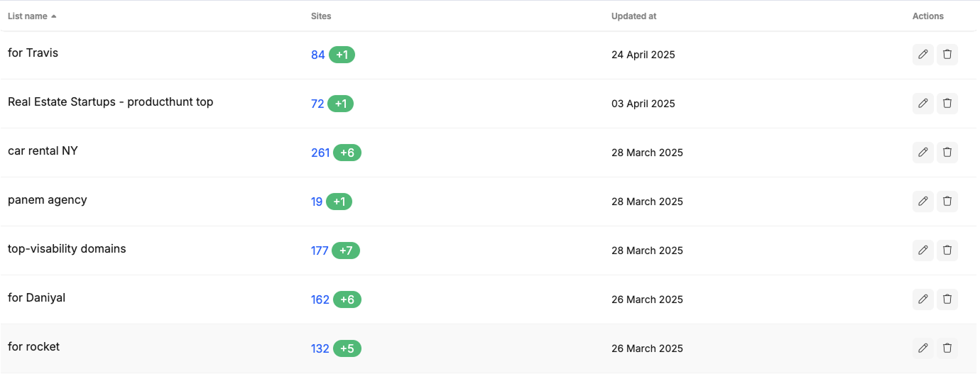Open the 261 sites link
The width and height of the screenshot is (980, 374).
320,153
